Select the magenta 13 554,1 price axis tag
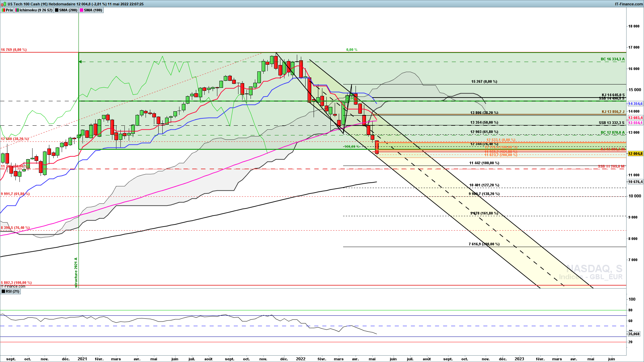644x362 pixels. click(x=635, y=123)
